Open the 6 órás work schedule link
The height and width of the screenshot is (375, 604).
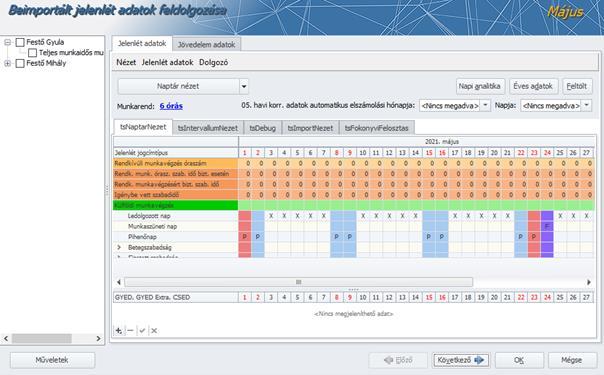pos(171,106)
